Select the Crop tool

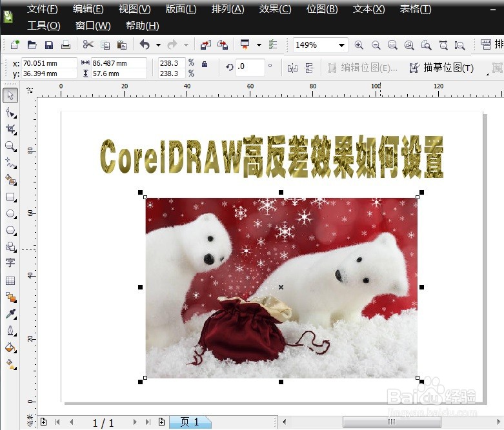click(10, 130)
